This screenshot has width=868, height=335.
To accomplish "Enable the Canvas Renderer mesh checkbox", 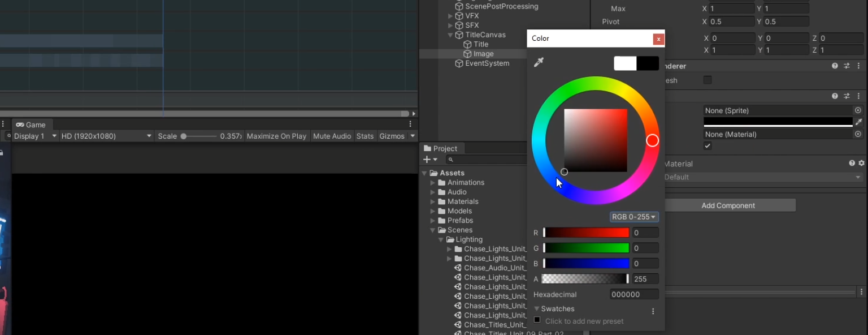I will [x=708, y=80].
